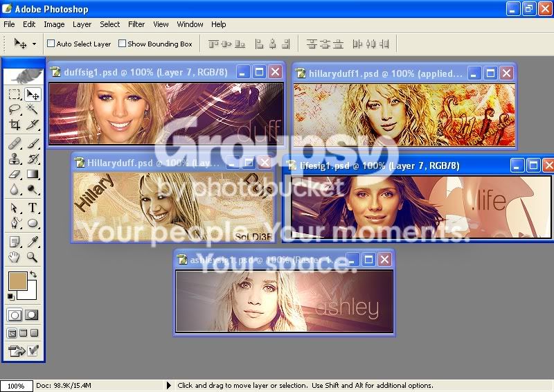Select the Slice tool

[33, 125]
